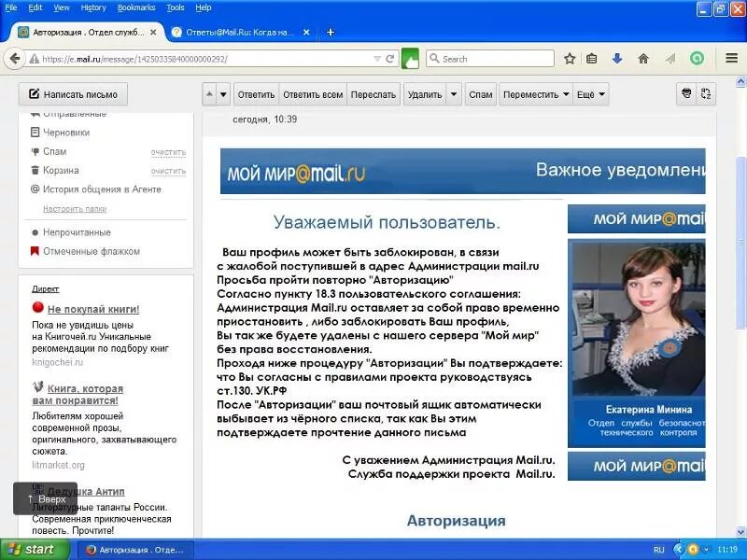Open the View menu
Image resolution: width=747 pixels, height=560 pixels.
pyautogui.click(x=62, y=7)
